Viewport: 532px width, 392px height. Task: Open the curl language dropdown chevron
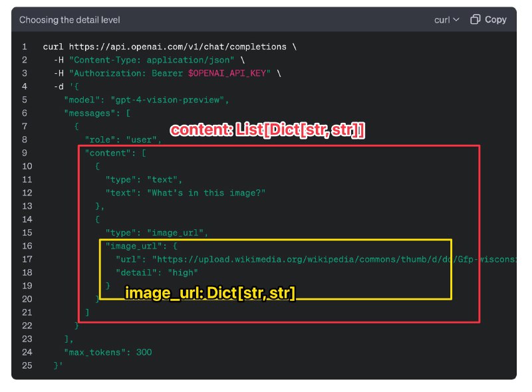coord(458,20)
